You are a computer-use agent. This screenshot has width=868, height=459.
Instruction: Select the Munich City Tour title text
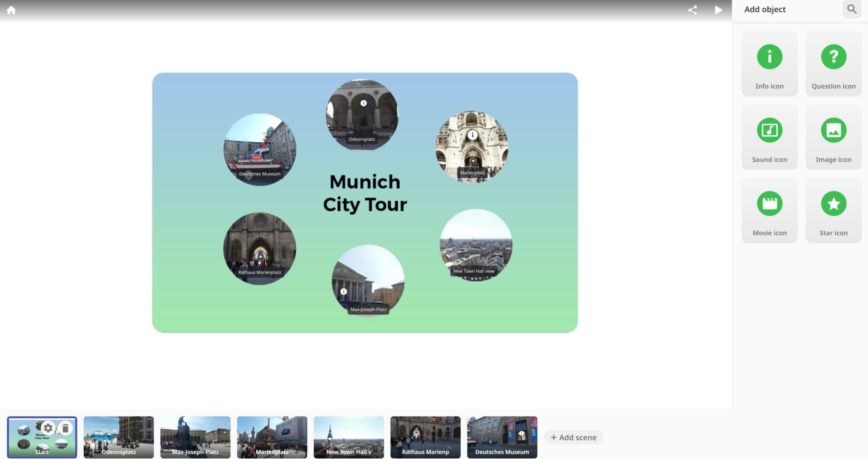click(365, 193)
